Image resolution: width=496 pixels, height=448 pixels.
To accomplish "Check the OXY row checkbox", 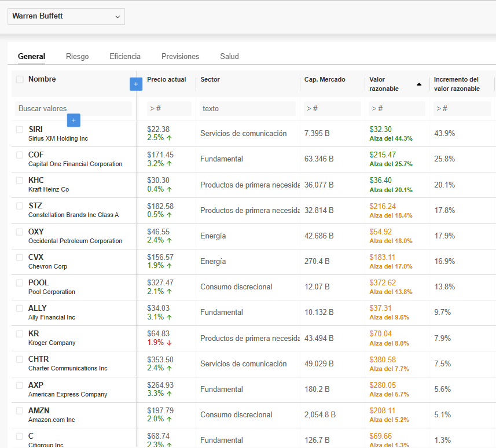I will [20, 232].
